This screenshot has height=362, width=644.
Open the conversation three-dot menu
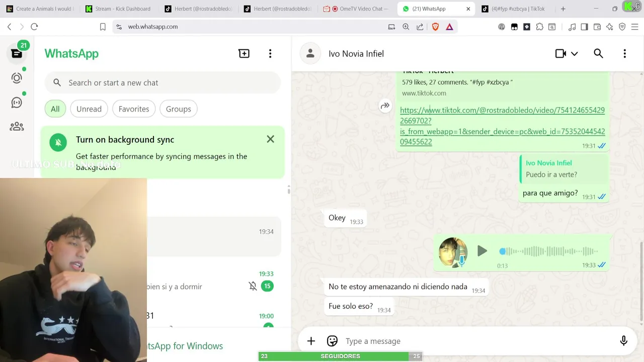pyautogui.click(x=624, y=53)
